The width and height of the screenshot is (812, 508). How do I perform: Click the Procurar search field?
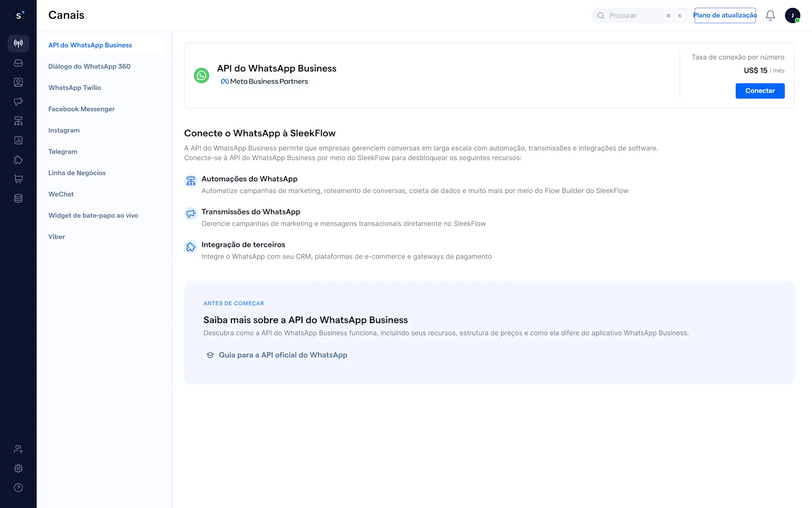[640, 16]
